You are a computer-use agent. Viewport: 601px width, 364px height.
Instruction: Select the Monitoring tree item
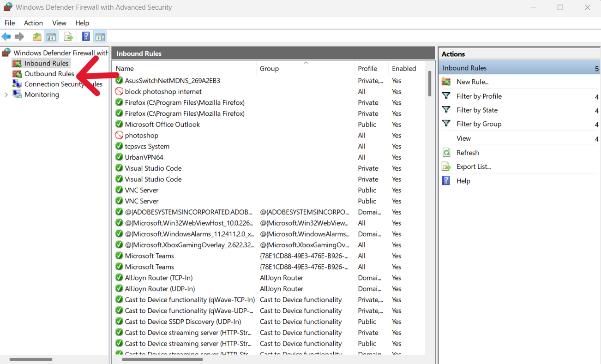[x=42, y=95]
